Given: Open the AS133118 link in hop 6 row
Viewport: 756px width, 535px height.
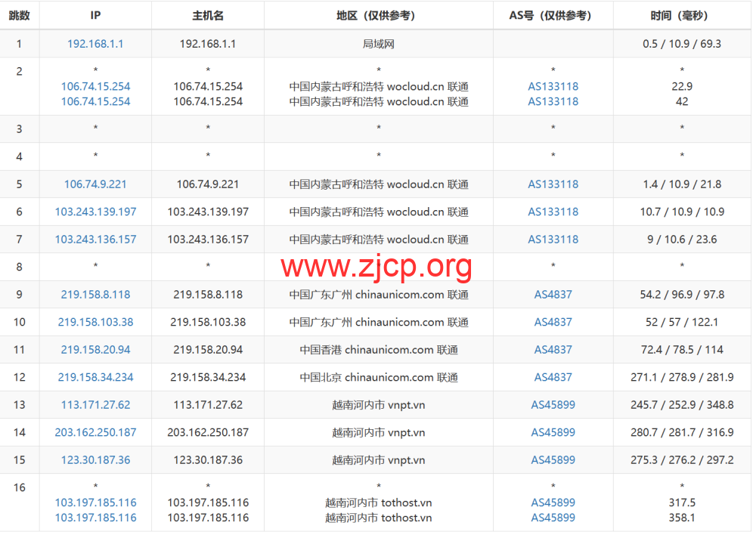Looking at the screenshot, I should (553, 212).
